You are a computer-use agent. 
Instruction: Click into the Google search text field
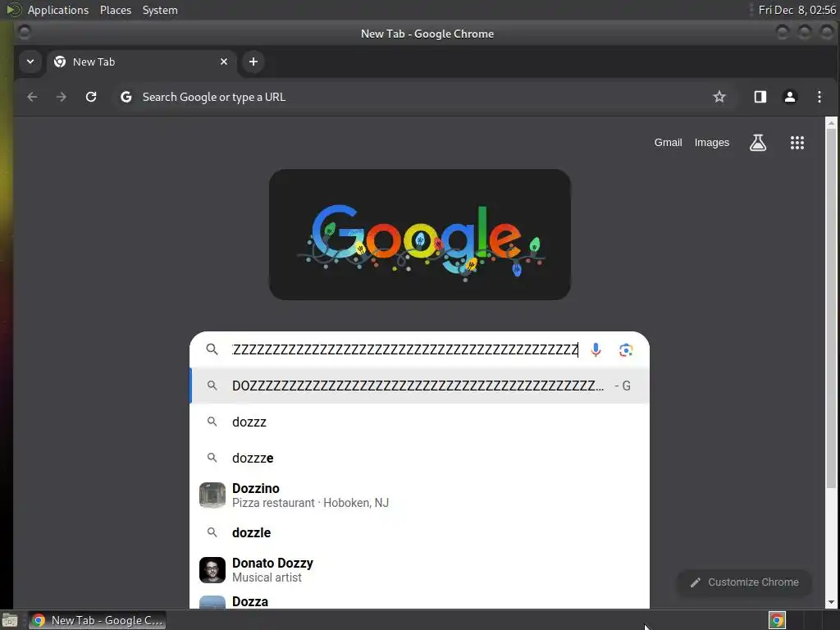tap(405, 349)
